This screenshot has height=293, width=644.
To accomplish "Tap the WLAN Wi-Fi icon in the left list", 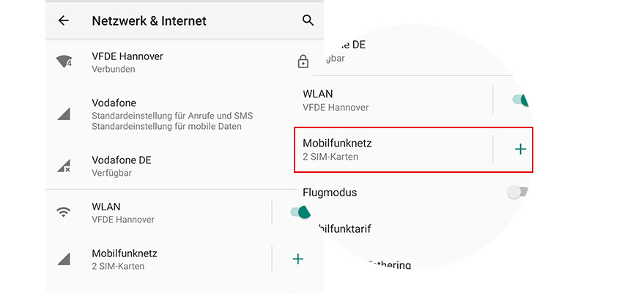I will [x=64, y=212].
